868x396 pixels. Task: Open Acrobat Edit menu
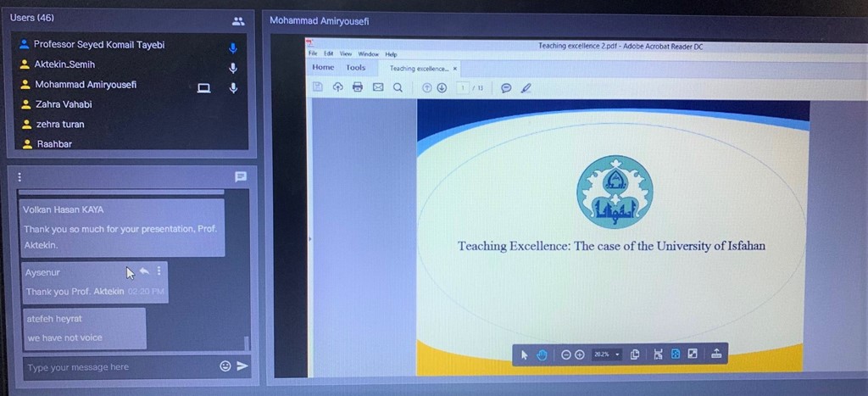pos(329,53)
